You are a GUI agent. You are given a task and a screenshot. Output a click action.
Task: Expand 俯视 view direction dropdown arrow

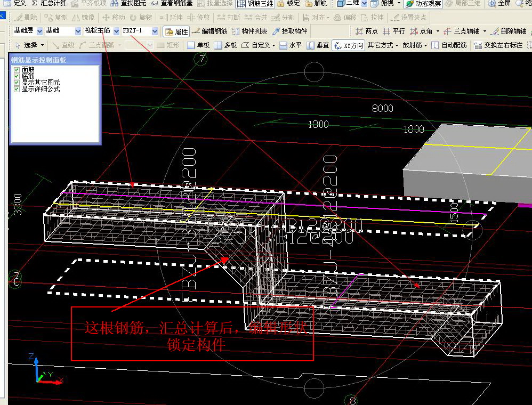pos(399,3)
